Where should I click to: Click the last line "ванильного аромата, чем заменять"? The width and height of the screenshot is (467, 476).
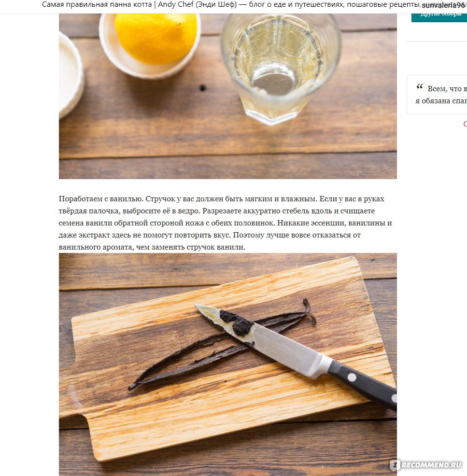[152, 247]
